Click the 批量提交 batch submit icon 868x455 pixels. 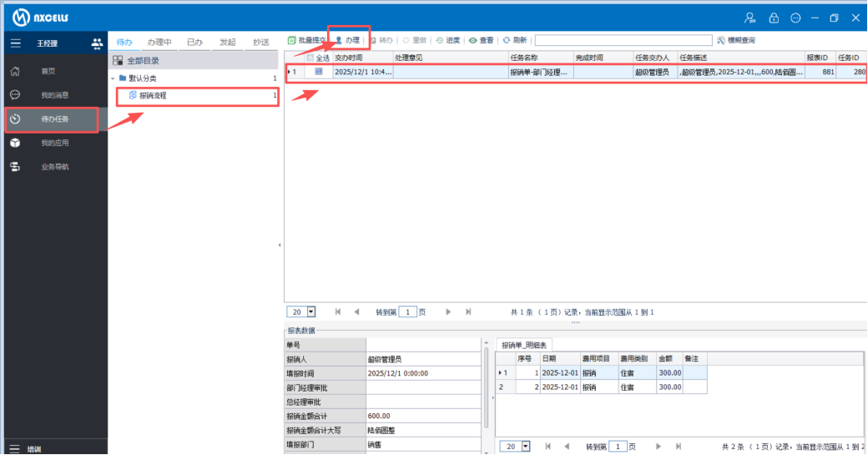tap(292, 40)
